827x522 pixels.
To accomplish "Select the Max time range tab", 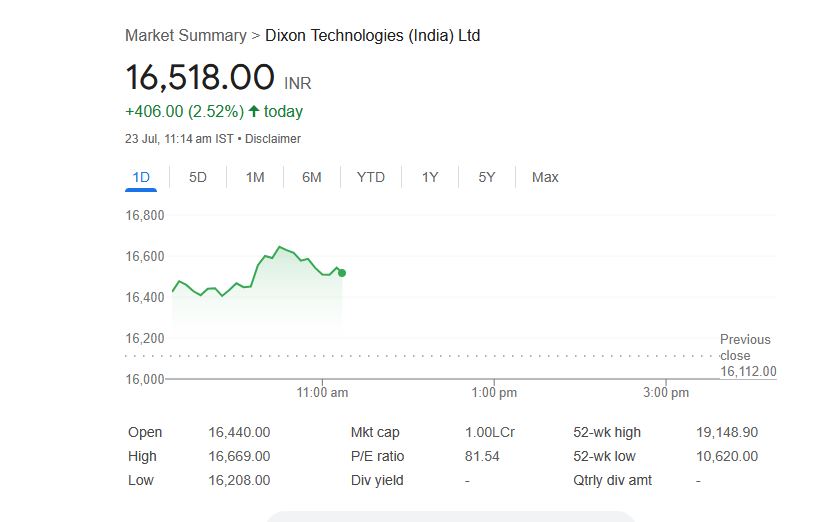I will point(545,178).
